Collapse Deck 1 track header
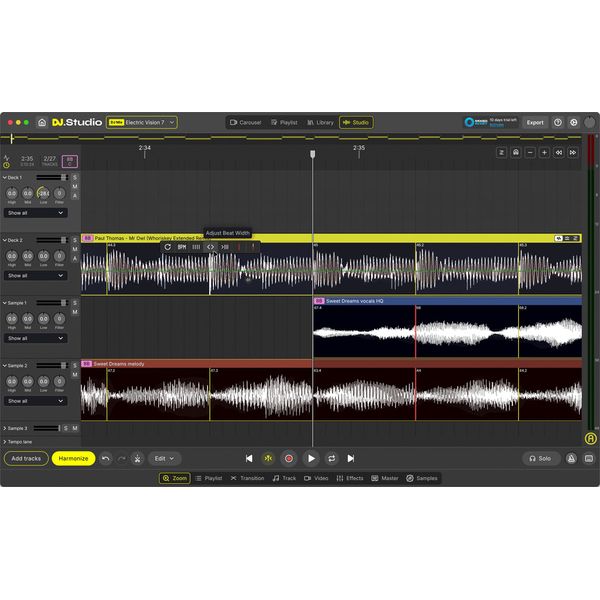600x600 pixels. coord(5,178)
